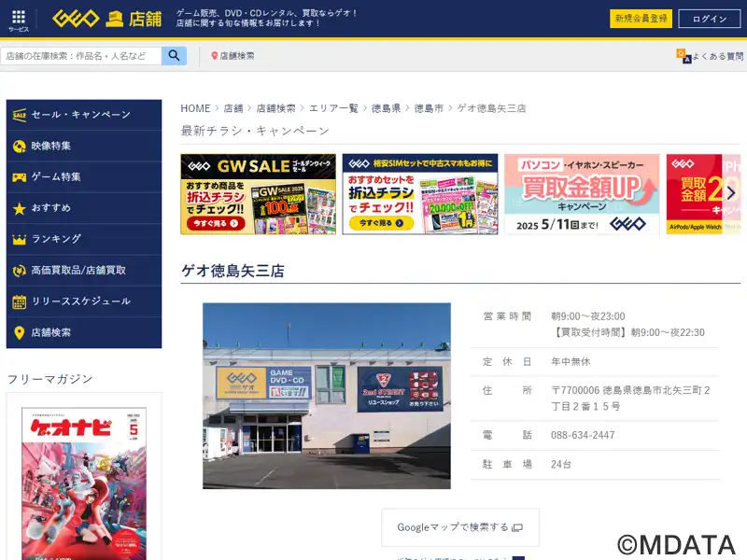Click the ログイン button
The width and height of the screenshot is (747, 560).
(710, 19)
